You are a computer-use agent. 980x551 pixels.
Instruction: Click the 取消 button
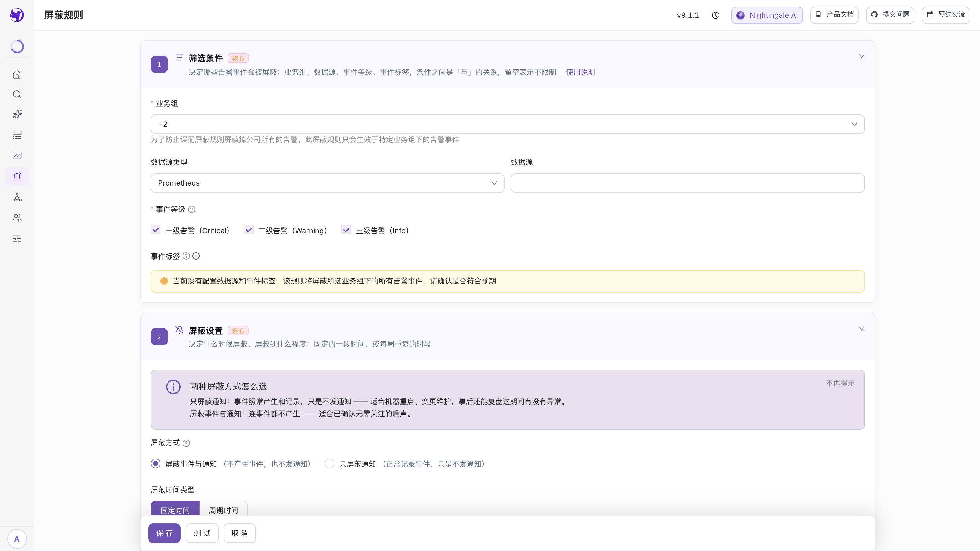point(240,533)
